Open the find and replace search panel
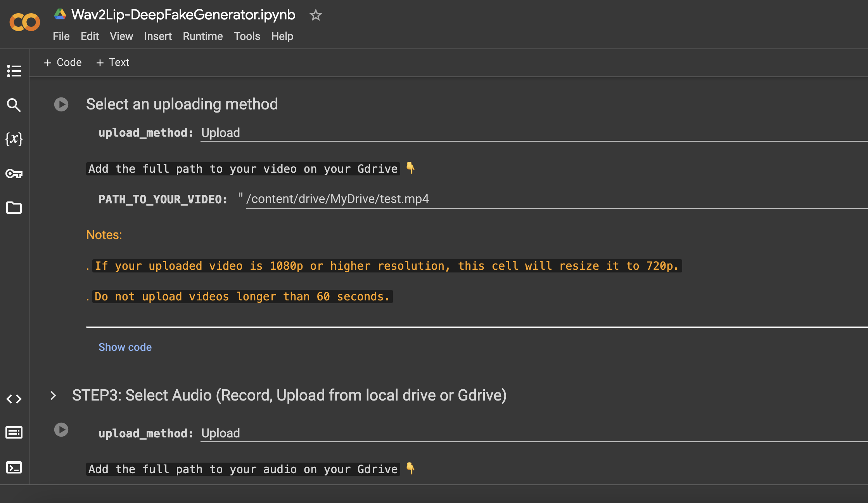 click(14, 105)
